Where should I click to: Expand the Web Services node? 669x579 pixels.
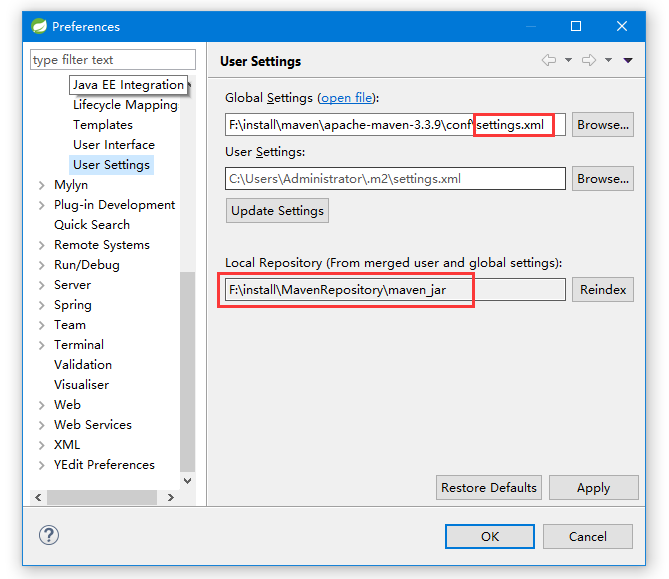coord(41,425)
